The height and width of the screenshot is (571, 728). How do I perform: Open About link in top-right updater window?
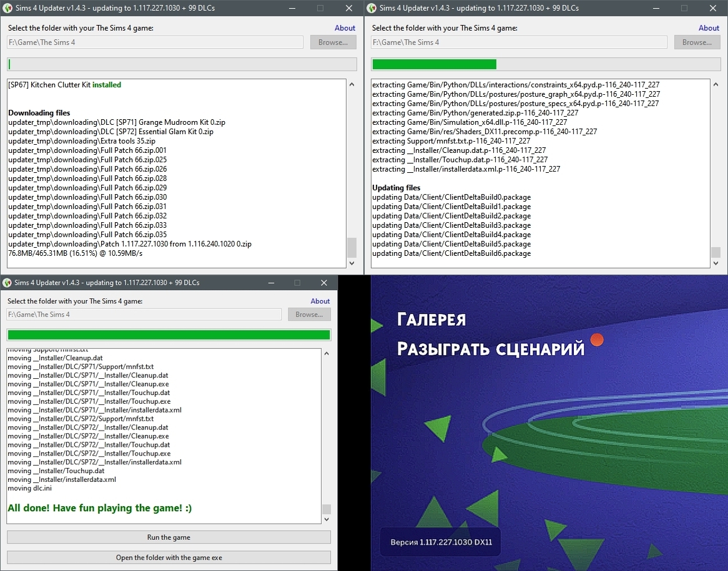pos(709,28)
